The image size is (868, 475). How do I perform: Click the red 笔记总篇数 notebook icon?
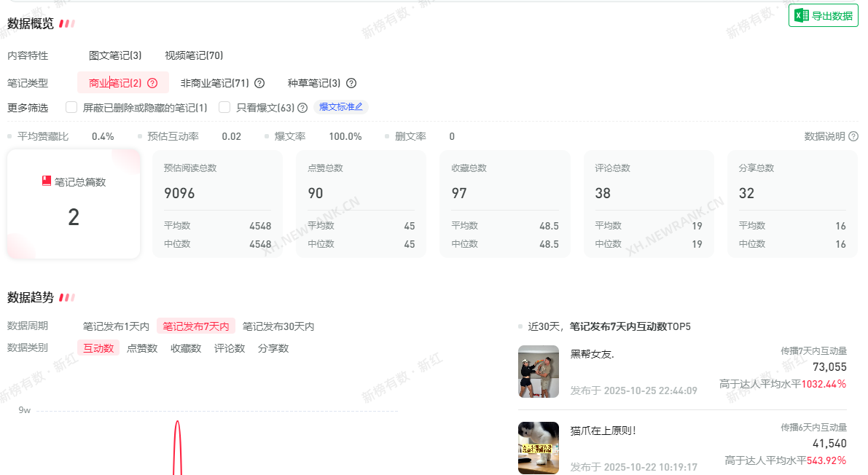pos(47,181)
